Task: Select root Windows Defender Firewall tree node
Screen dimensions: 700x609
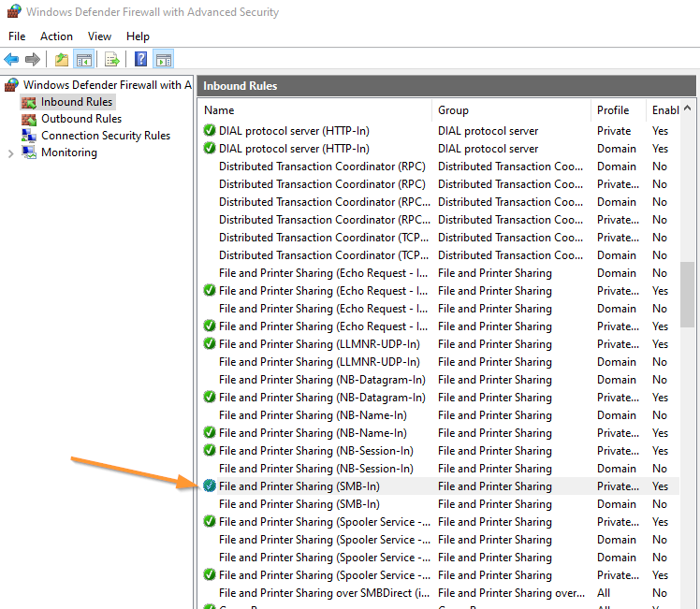Action: [x=107, y=85]
